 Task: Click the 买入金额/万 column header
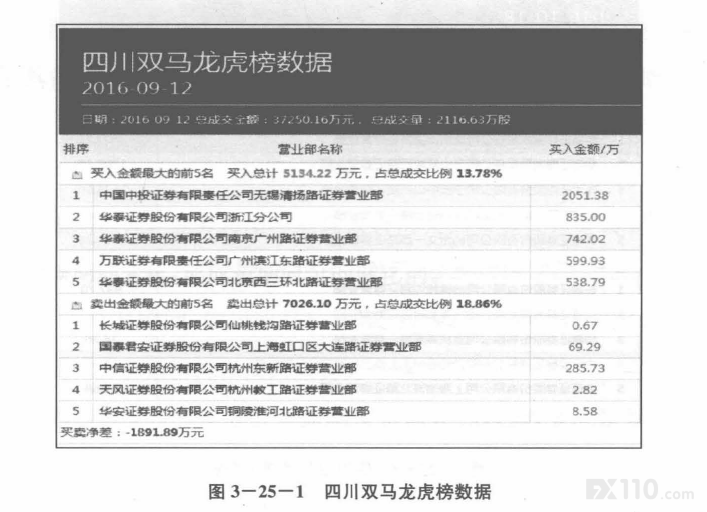click(583, 150)
